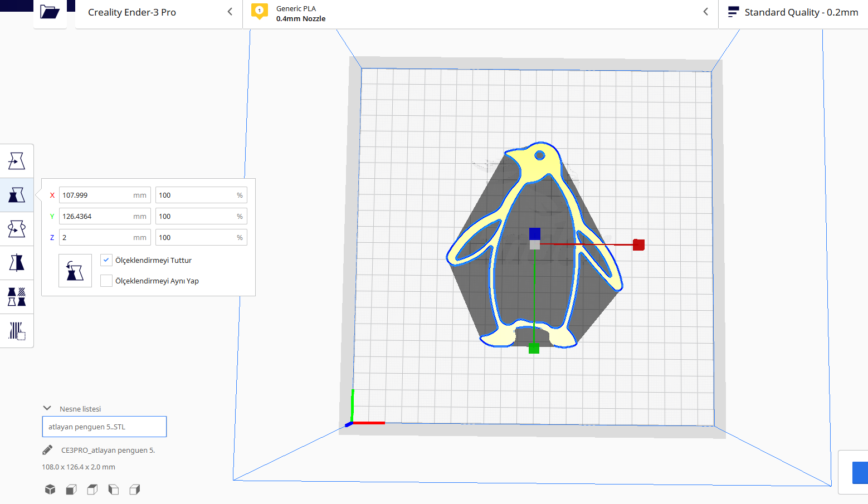Click dimensions text 108.0 x 126.4 x 2.0 mm
Viewport: 868px width, 504px height.
(79, 467)
